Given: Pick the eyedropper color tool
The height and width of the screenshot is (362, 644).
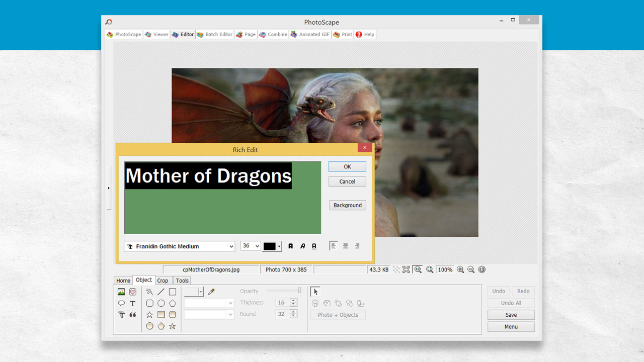Looking at the screenshot, I should [x=211, y=292].
